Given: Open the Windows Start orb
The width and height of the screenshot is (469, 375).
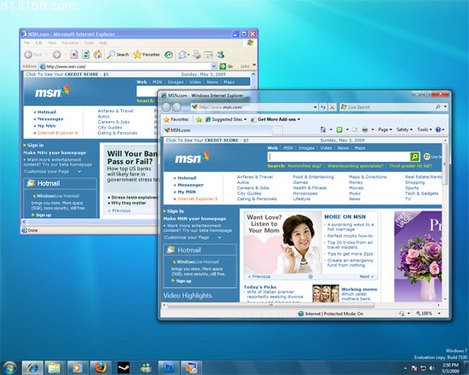Looking at the screenshot, I should [10, 368].
